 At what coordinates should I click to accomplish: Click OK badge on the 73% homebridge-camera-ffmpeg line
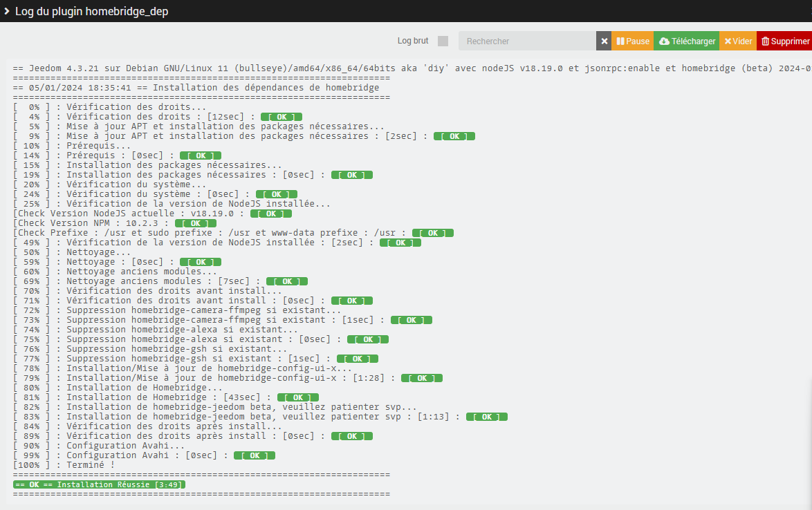411,320
